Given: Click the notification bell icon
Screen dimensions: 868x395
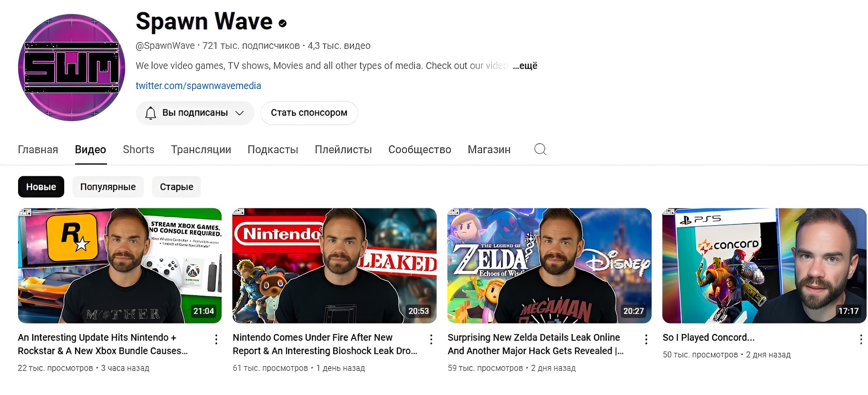Looking at the screenshot, I should (x=151, y=113).
